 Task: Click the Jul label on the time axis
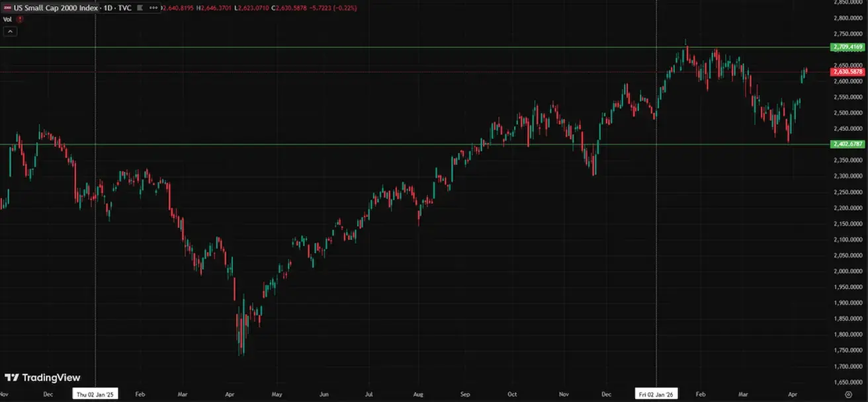(370, 393)
